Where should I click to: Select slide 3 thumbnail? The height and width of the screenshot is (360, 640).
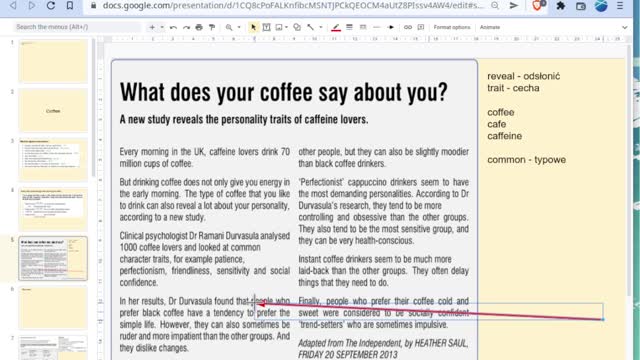point(53,160)
